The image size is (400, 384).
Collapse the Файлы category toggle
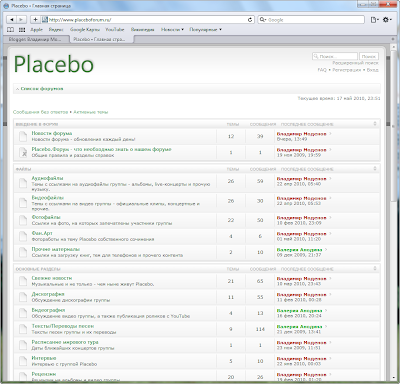click(375, 169)
